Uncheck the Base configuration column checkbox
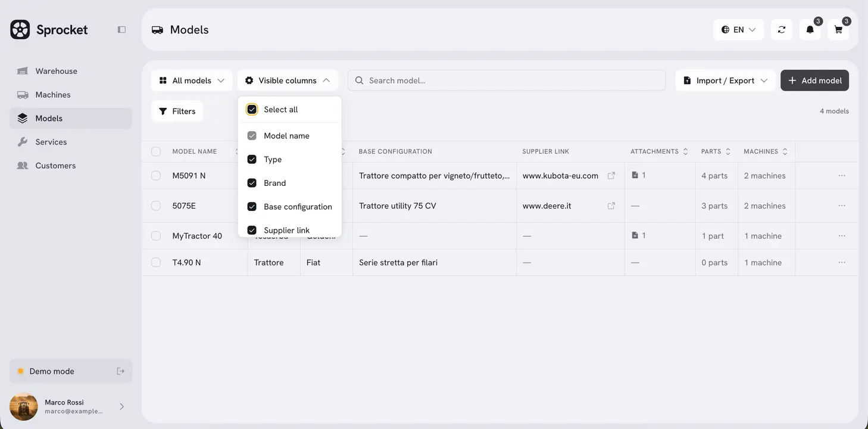This screenshot has width=868, height=429. click(252, 207)
